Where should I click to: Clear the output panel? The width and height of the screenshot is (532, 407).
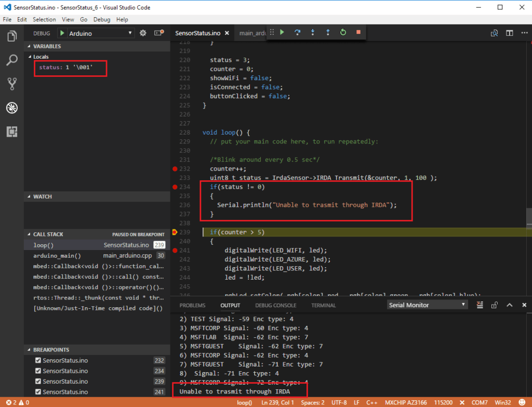pyautogui.click(x=480, y=305)
